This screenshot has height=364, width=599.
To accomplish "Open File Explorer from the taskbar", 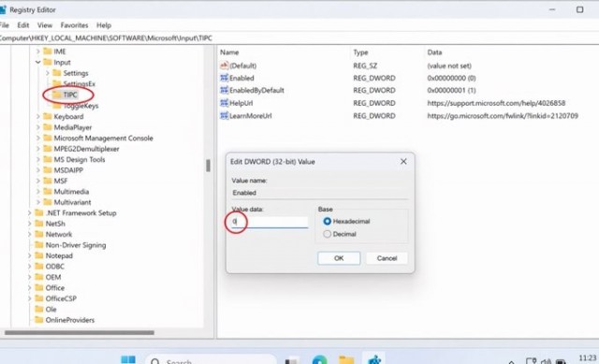I will click(x=346, y=360).
